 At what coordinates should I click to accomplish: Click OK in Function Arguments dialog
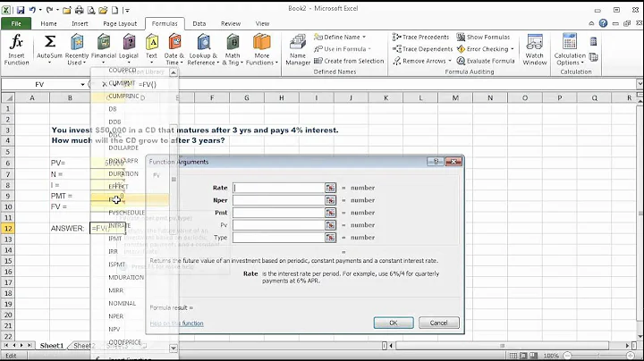click(x=394, y=323)
